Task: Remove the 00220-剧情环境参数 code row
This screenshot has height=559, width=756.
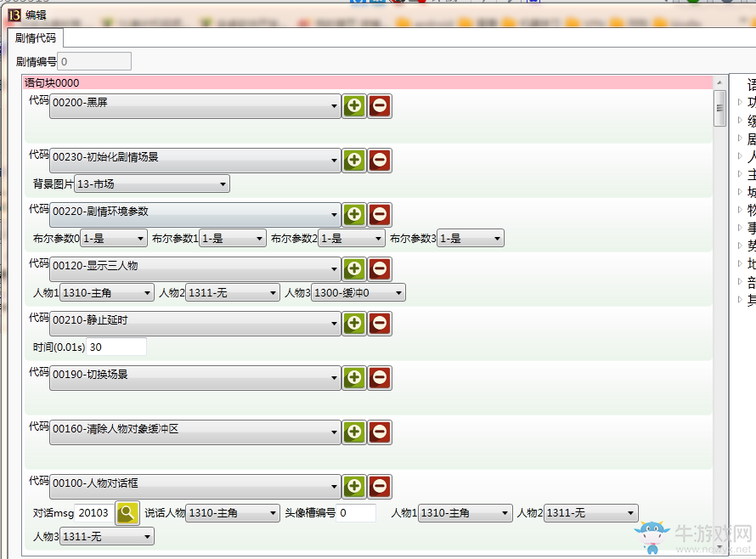Action: [x=380, y=215]
